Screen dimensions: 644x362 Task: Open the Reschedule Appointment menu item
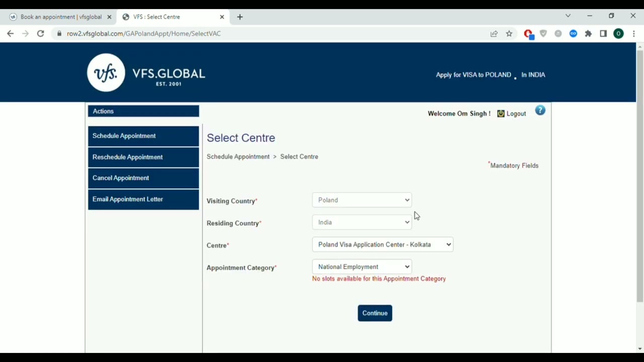pos(143,157)
